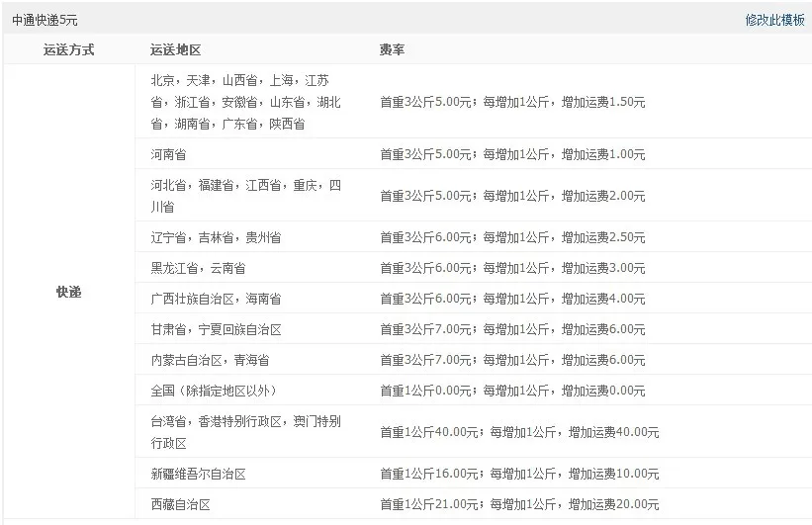This screenshot has height=525, width=812.
Task: Click the 内蒙古自治区 row rate 首重3公斤7.00元
Action: [x=512, y=360]
